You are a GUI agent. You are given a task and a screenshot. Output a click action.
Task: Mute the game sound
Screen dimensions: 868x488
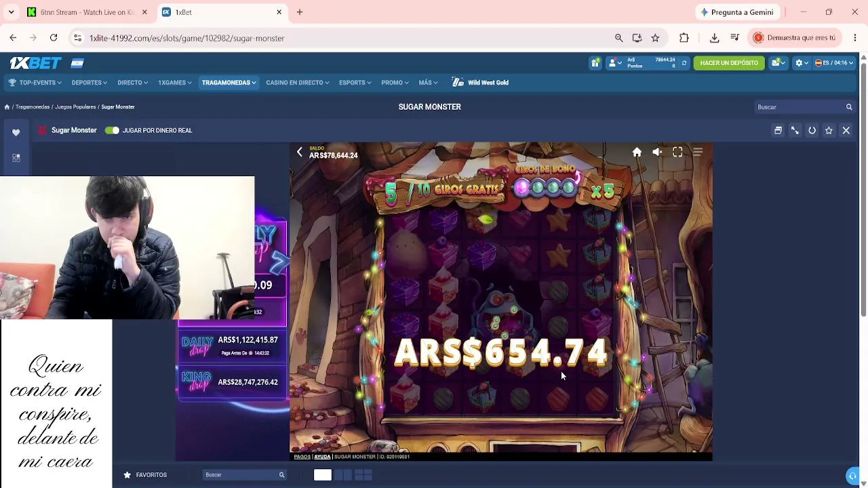(657, 152)
